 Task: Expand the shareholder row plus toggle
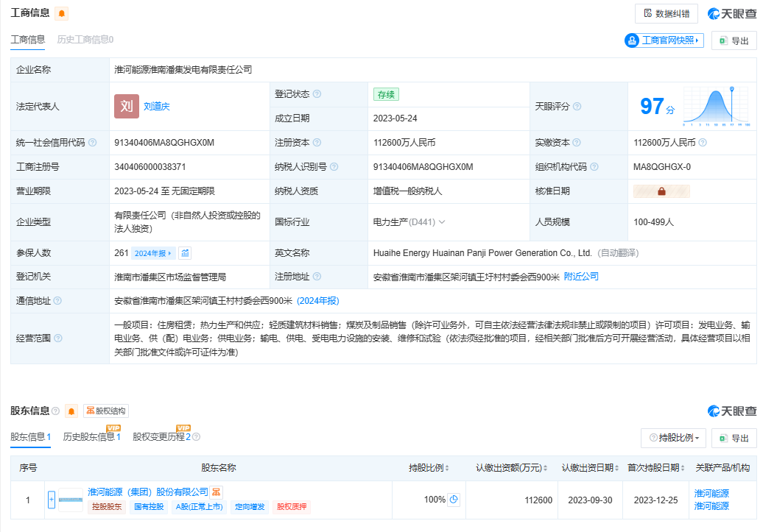52,500
